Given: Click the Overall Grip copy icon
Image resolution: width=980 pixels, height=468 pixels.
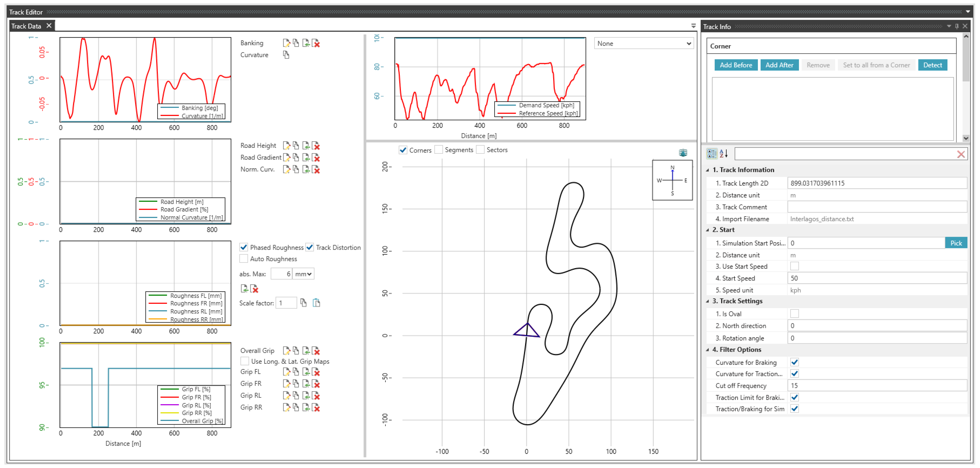Looking at the screenshot, I should coord(296,351).
